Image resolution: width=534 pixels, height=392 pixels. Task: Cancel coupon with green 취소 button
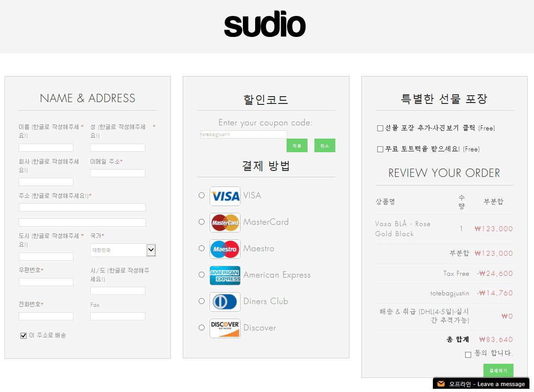pyautogui.click(x=324, y=145)
